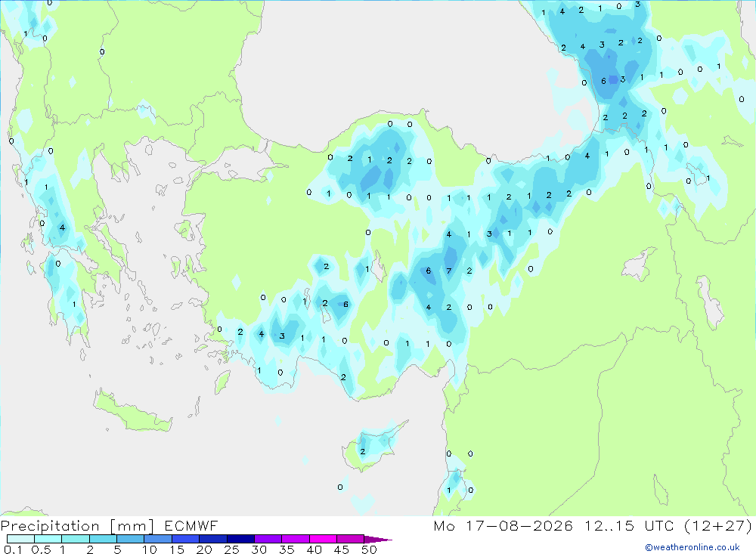Click the 'ECMWF' model label
This screenshot has height=554, width=756.
[191, 525]
